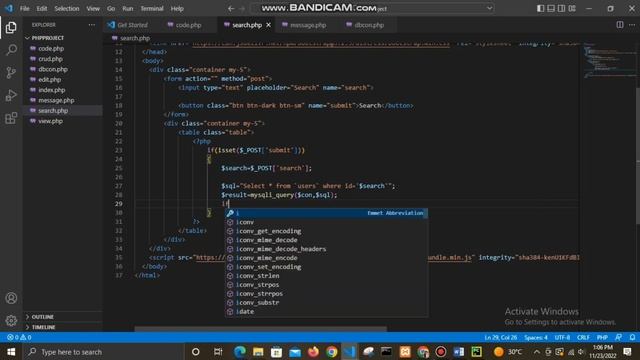Image resolution: width=640 pixels, height=360 pixels.
Task: Open the Extensions view icon
Action: (11, 118)
